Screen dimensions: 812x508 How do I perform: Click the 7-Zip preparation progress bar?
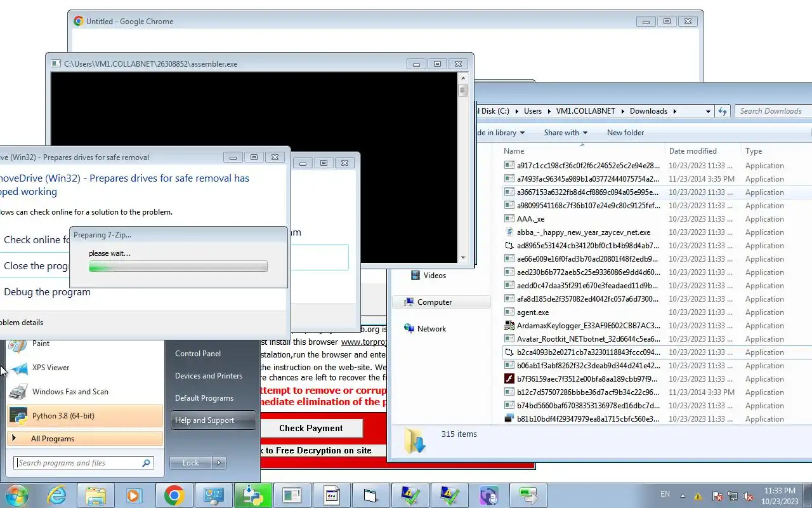(178, 267)
